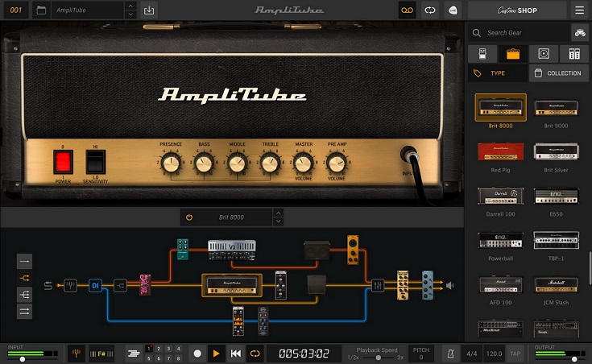Select the pink stomp pedal in chain

pos(145,284)
